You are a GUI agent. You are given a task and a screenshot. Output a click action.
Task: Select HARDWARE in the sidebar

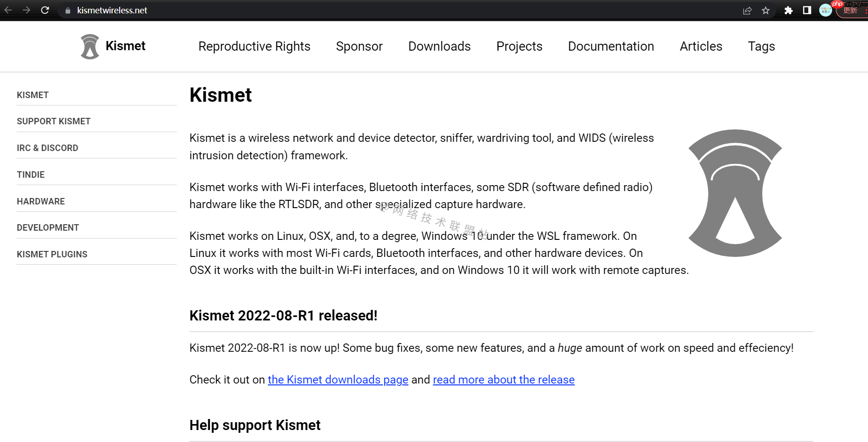[x=41, y=201]
